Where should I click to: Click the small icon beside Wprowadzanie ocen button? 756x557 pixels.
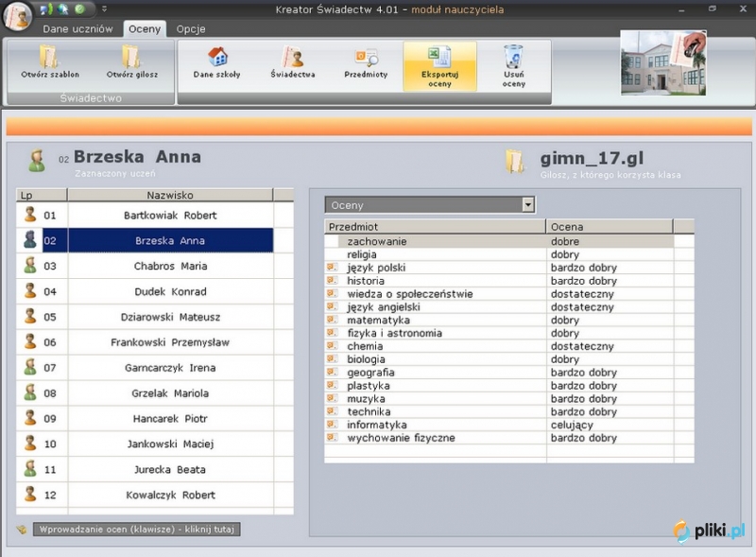22,530
